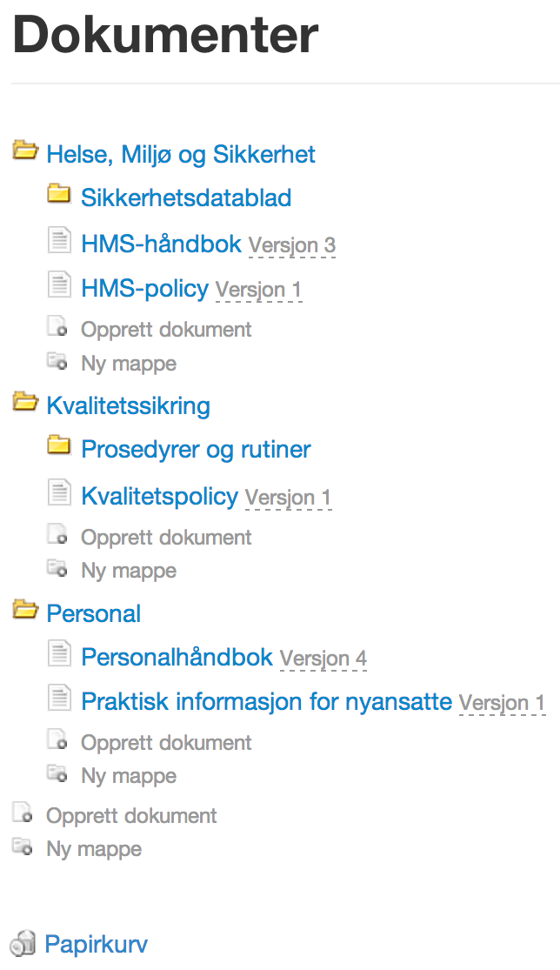Image resolution: width=560 pixels, height=970 pixels.
Task: Open the HMS-policy document
Action: pyautogui.click(x=144, y=288)
